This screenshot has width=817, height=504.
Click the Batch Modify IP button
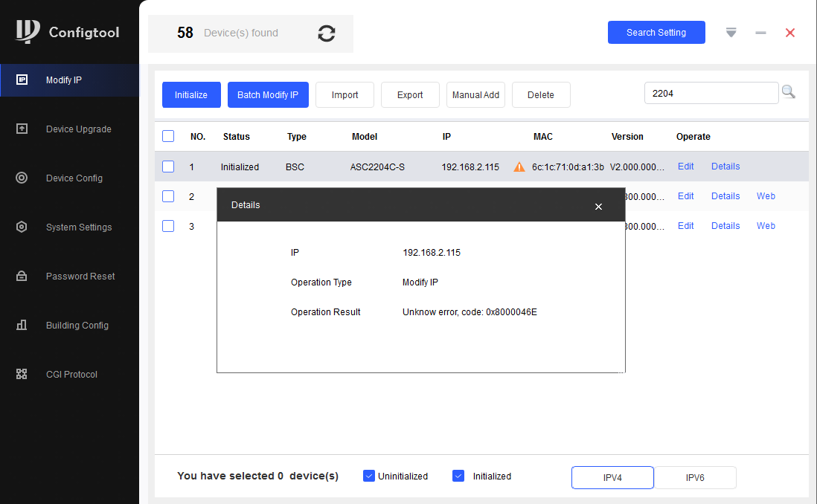coord(268,95)
